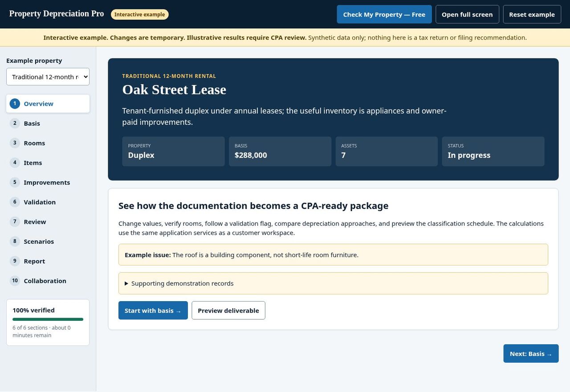This screenshot has width=570, height=392.
Task: Open the Basis step in sidebar
Action: click(x=48, y=123)
